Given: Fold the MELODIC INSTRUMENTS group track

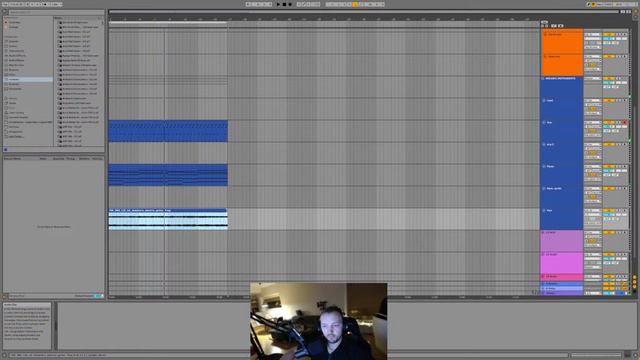Looking at the screenshot, I should point(543,78).
